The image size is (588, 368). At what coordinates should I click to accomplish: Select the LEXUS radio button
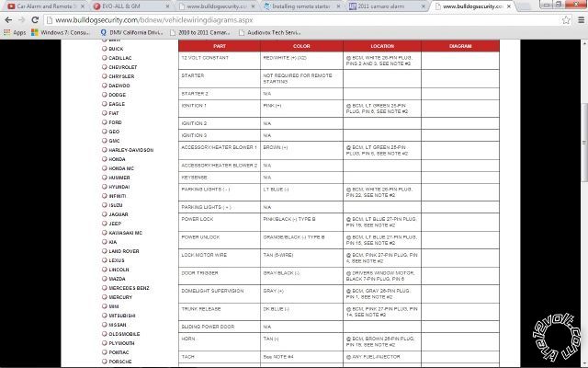click(x=104, y=260)
